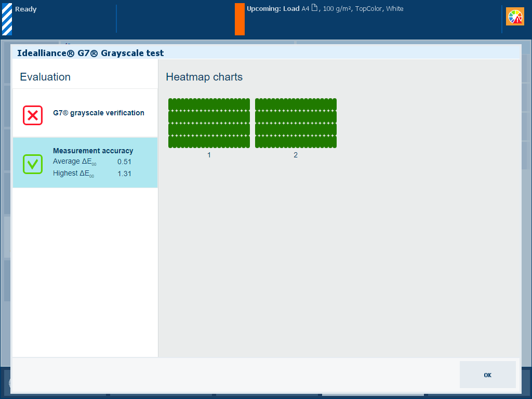Screen dimensions: 532x399
Task: Click the paper sheet icon beside A4
Action: pos(314,8)
